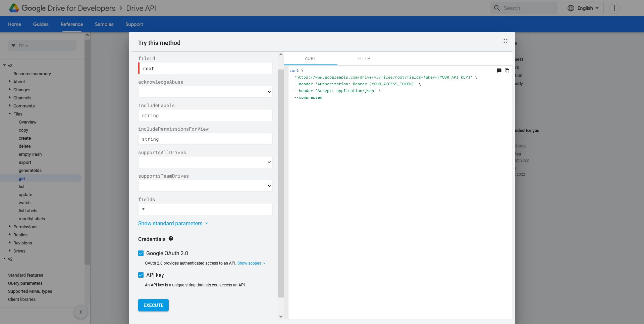This screenshot has height=324, width=644.
Task: Uncheck the API key option
Action: click(x=141, y=275)
